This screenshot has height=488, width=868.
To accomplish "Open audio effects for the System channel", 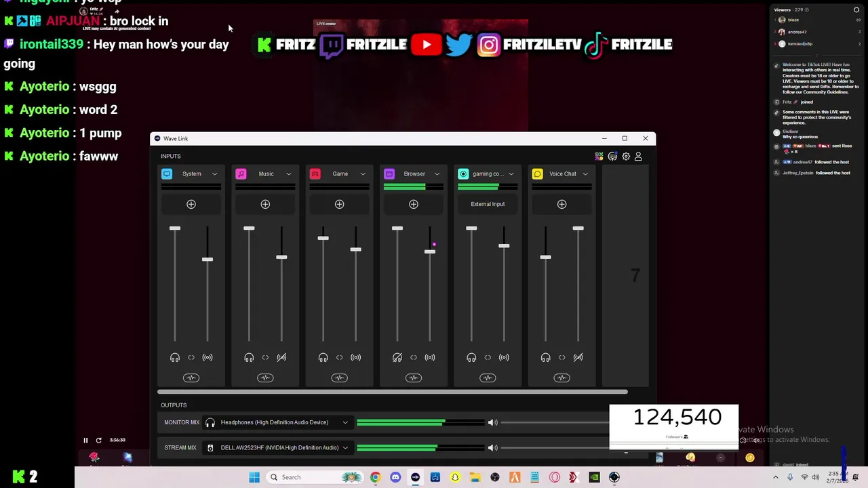I will click(191, 378).
